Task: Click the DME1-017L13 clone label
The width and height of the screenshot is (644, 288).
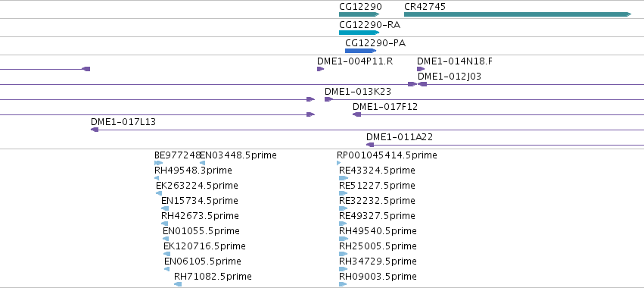Action: 123,122
